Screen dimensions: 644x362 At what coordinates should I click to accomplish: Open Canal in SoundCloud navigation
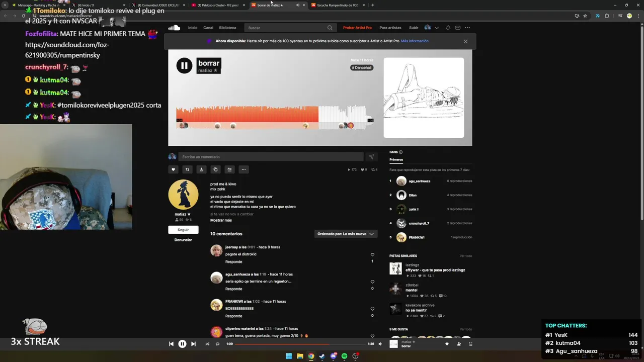208,28
